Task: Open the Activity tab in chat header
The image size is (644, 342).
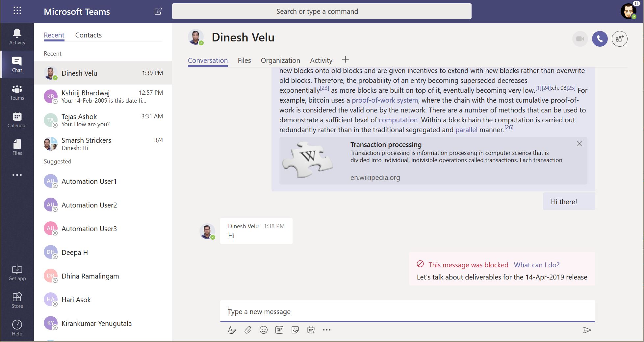Action: pyautogui.click(x=321, y=61)
